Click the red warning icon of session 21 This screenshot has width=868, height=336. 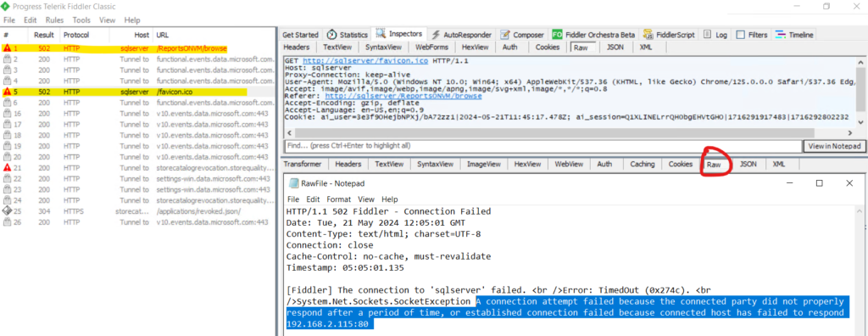[x=7, y=167]
